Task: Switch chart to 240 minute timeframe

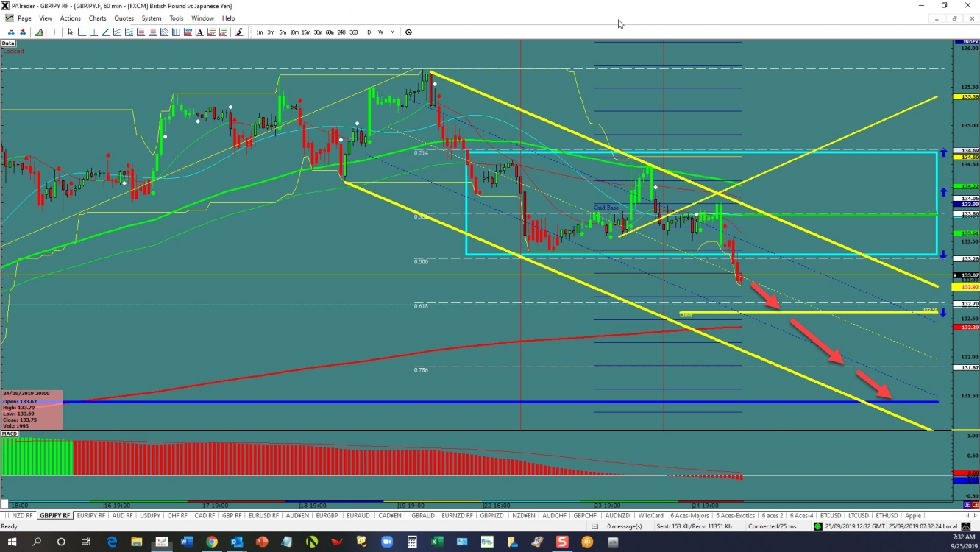Action: (x=341, y=32)
